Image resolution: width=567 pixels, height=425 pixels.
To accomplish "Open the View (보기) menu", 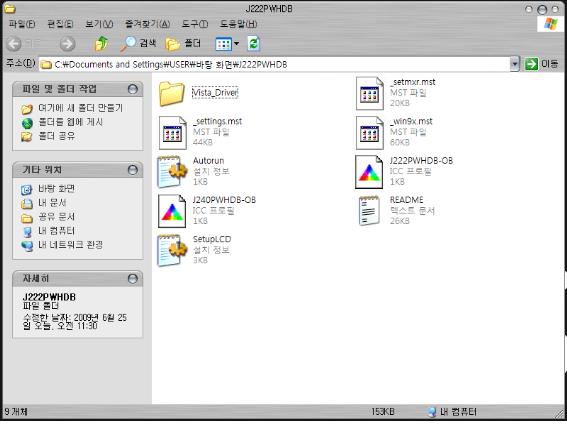I will pos(99,24).
